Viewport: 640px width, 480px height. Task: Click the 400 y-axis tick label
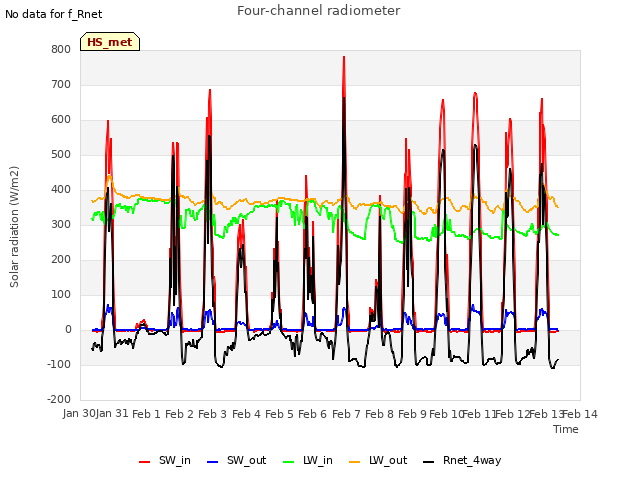(61, 189)
